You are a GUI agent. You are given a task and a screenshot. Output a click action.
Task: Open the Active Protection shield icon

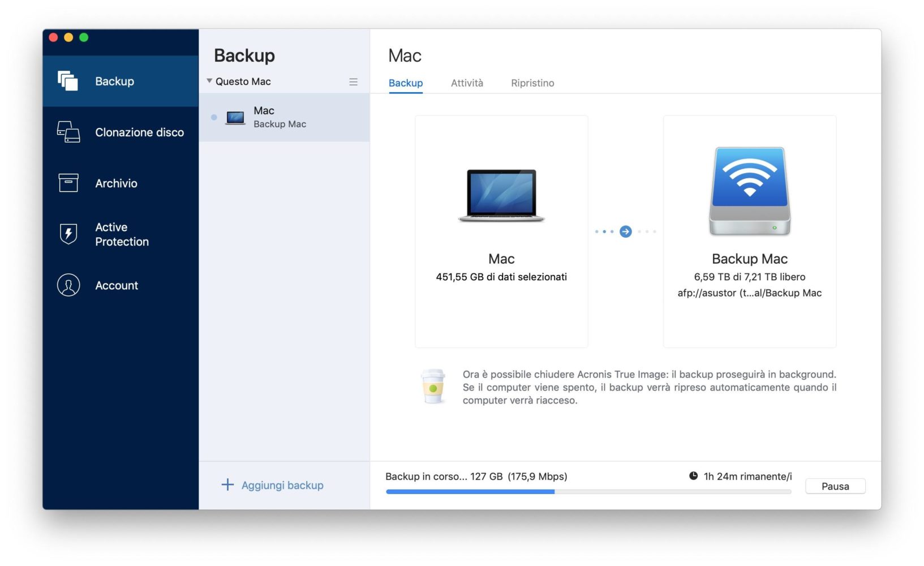[68, 234]
